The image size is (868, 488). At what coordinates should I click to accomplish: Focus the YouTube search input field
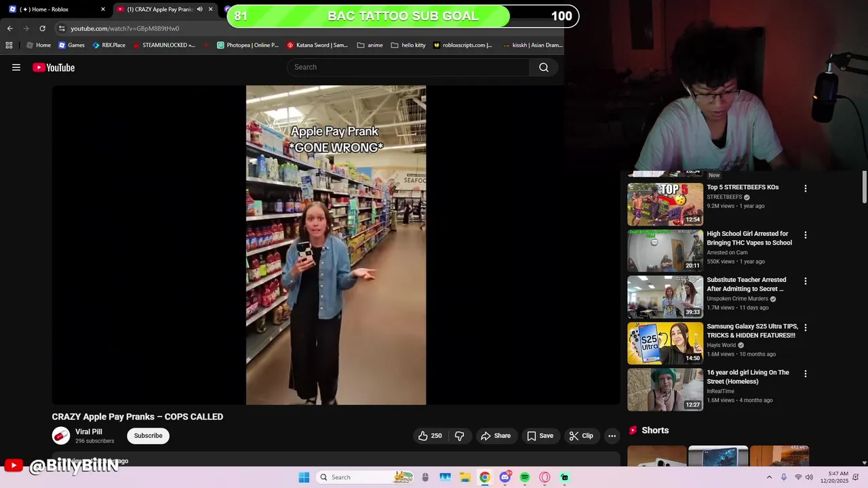coord(409,67)
